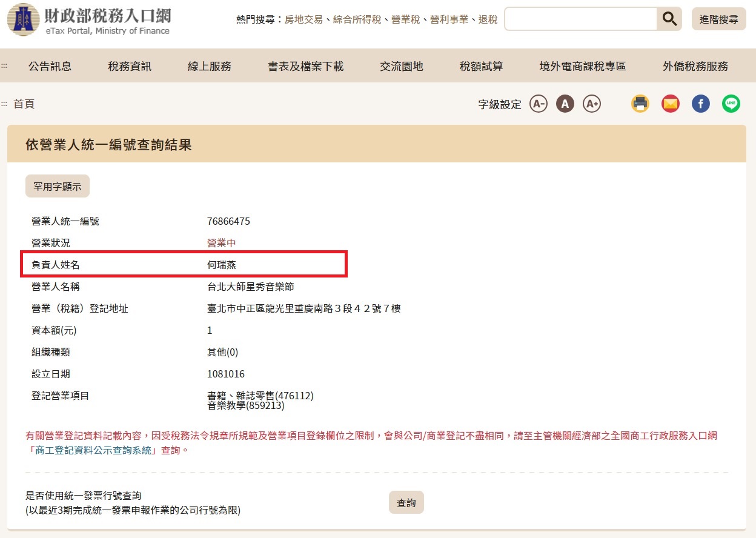Open the 稅額試算 menu
This screenshot has width=756, height=538.
(482, 66)
